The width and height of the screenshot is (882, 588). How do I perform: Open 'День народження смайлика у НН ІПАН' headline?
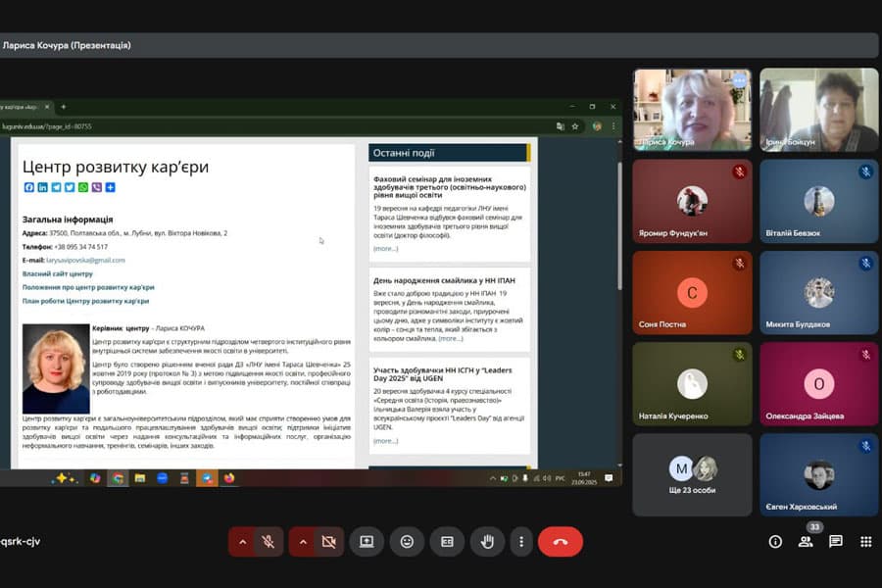pyautogui.click(x=444, y=280)
